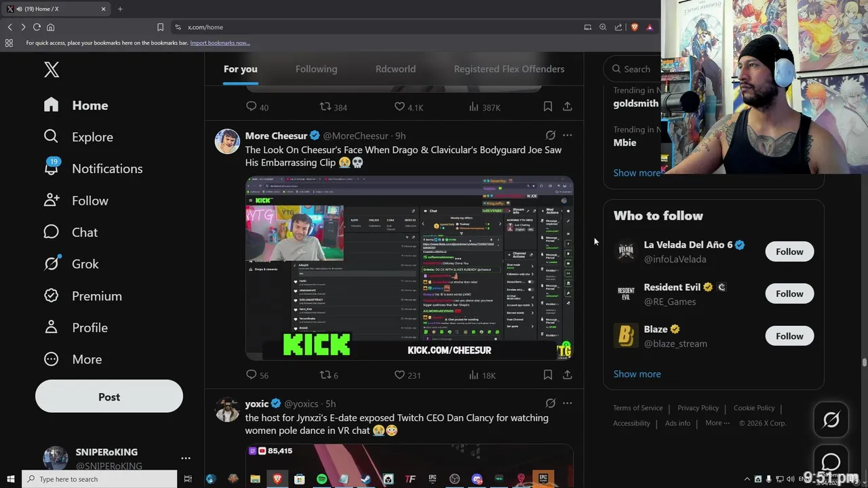Open the Mbie trending topic
This screenshot has height=488, width=868.
coord(625,143)
